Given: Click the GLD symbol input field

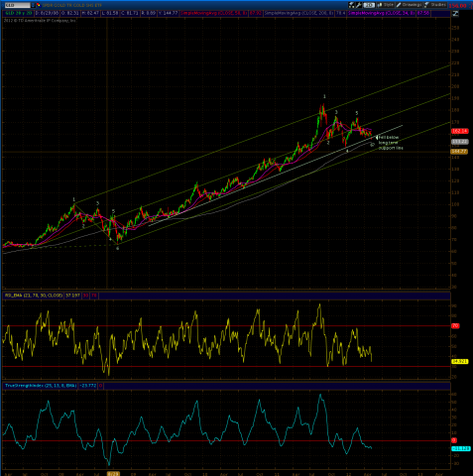Looking at the screenshot, I should tap(17, 5).
